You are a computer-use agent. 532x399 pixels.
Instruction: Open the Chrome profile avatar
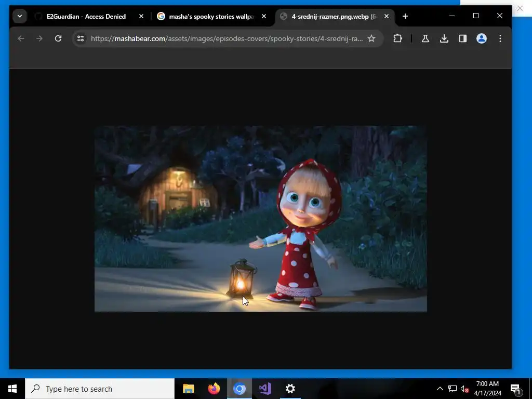pos(482,38)
